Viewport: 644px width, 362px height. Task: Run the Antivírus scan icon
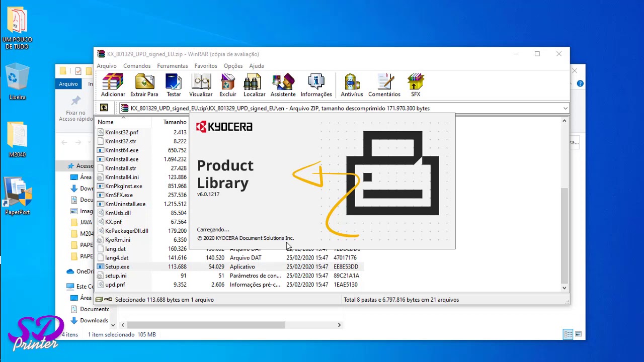click(352, 85)
